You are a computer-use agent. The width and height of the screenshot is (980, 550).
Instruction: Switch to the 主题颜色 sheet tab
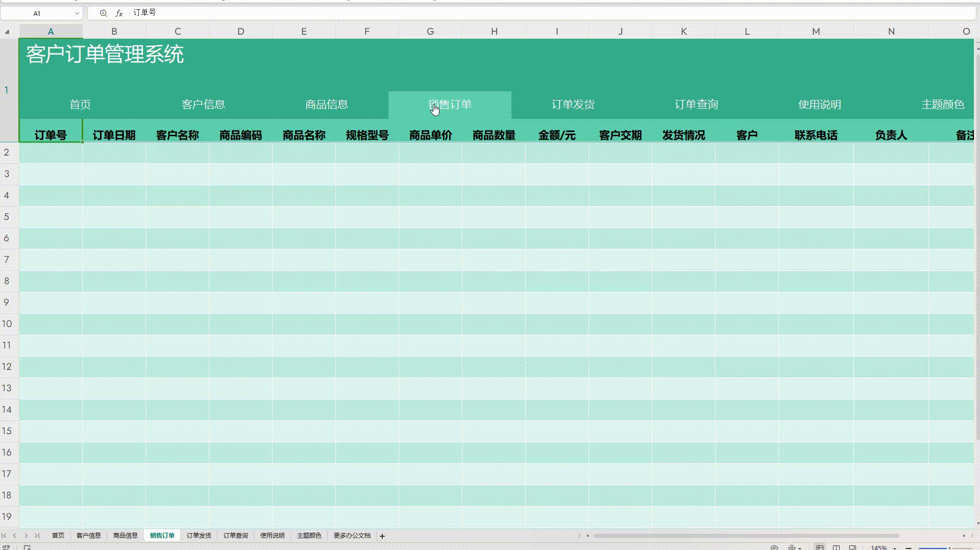pos(309,536)
